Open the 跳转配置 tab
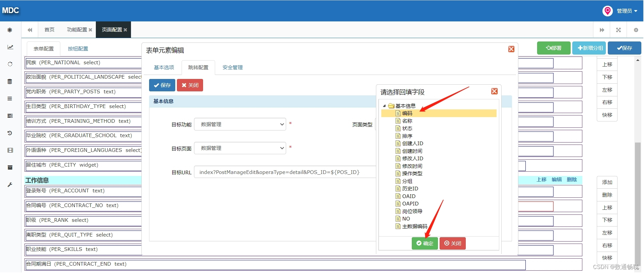 click(x=198, y=68)
